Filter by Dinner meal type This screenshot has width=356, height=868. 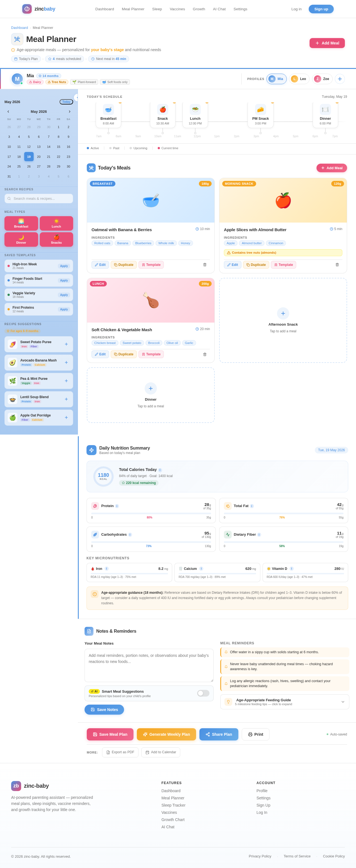[21, 240]
